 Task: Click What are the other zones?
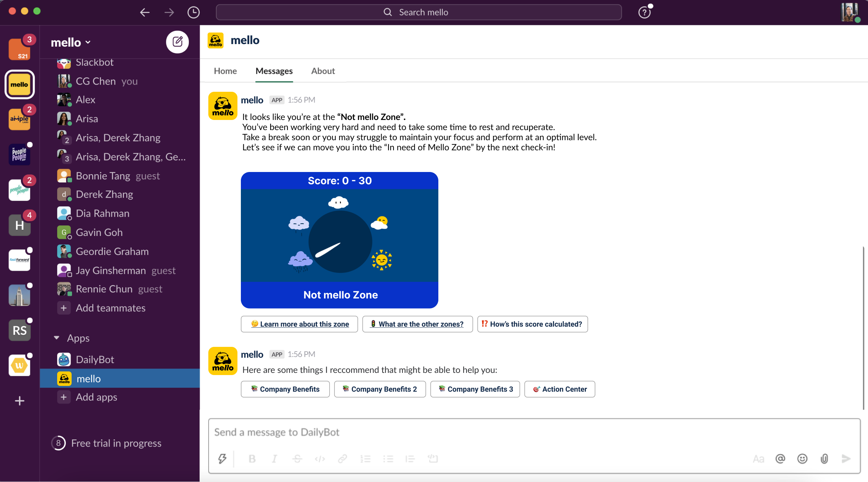click(x=418, y=324)
